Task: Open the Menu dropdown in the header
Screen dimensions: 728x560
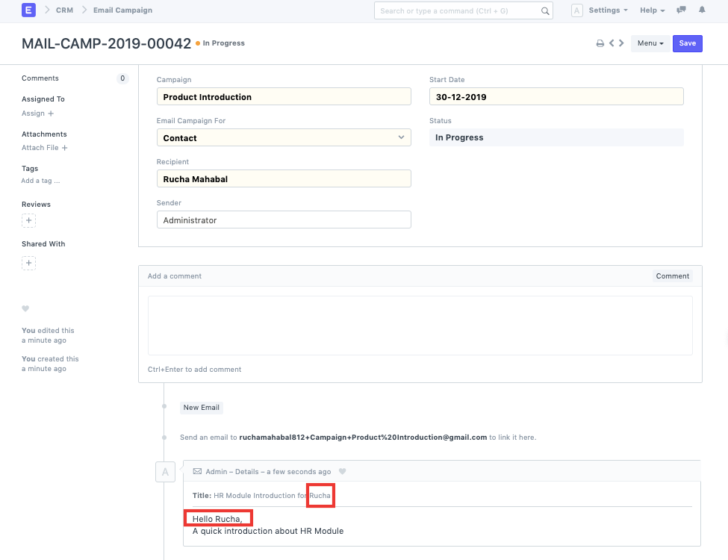Action: coord(649,43)
